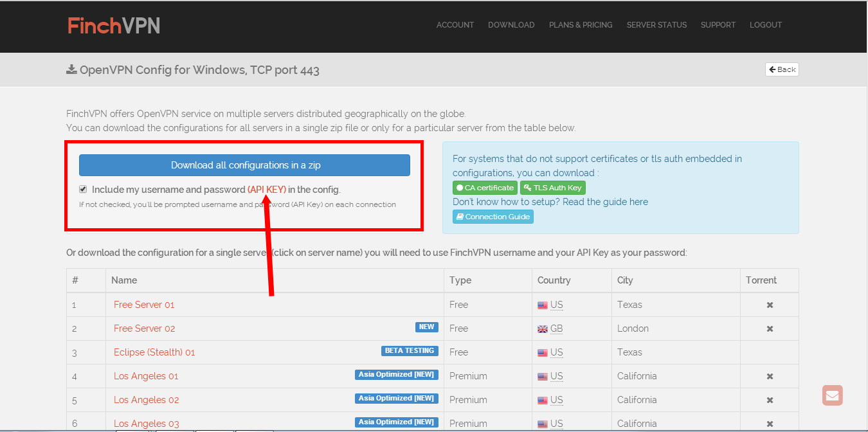868x432 pixels.
Task: Select the Free Server 02 link
Action: (x=145, y=328)
